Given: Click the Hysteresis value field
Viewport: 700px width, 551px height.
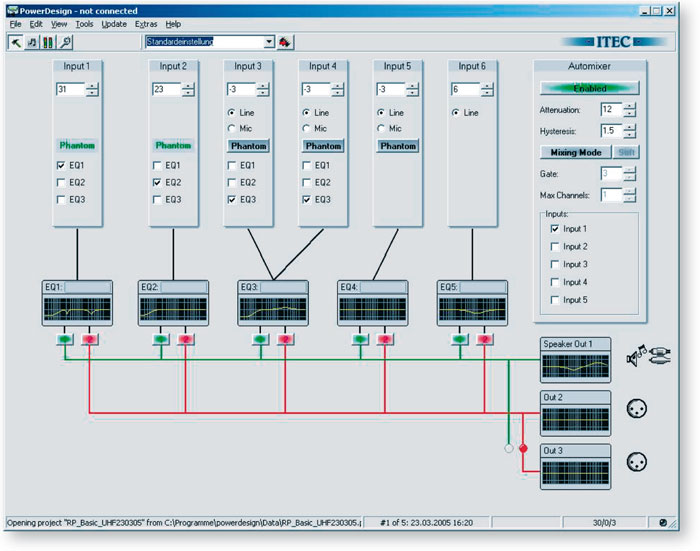Looking at the screenshot, I should (x=610, y=131).
